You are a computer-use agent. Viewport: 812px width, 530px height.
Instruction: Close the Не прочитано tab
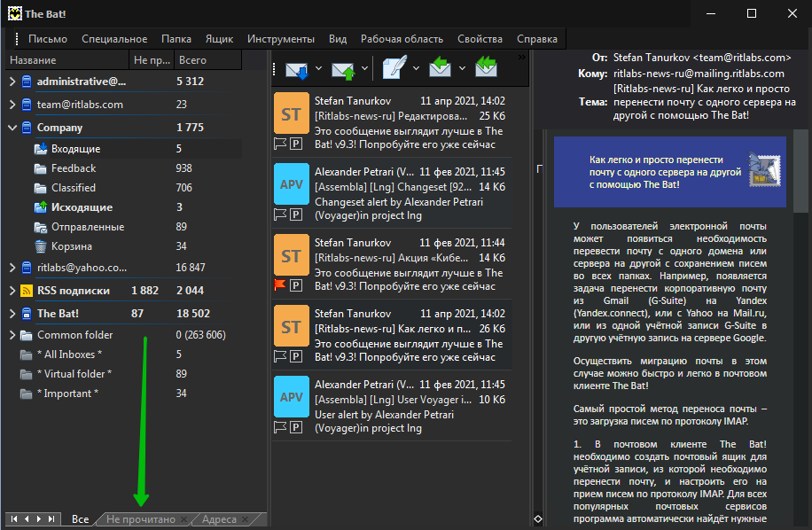click(x=183, y=519)
